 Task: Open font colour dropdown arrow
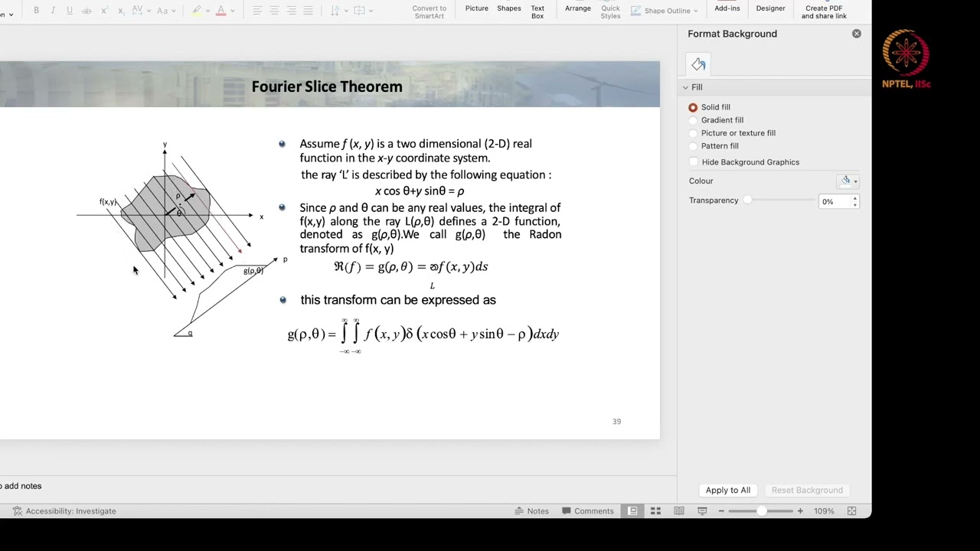pyautogui.click(x=233, y=11)
